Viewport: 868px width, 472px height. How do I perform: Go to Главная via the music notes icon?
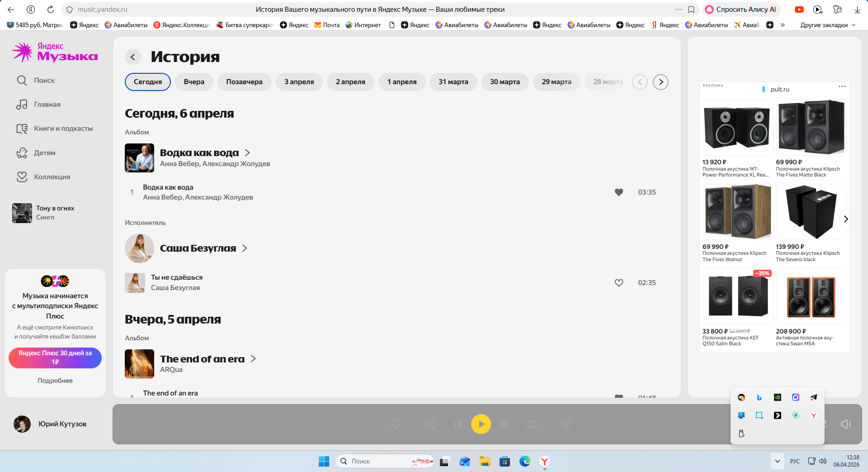22,105
